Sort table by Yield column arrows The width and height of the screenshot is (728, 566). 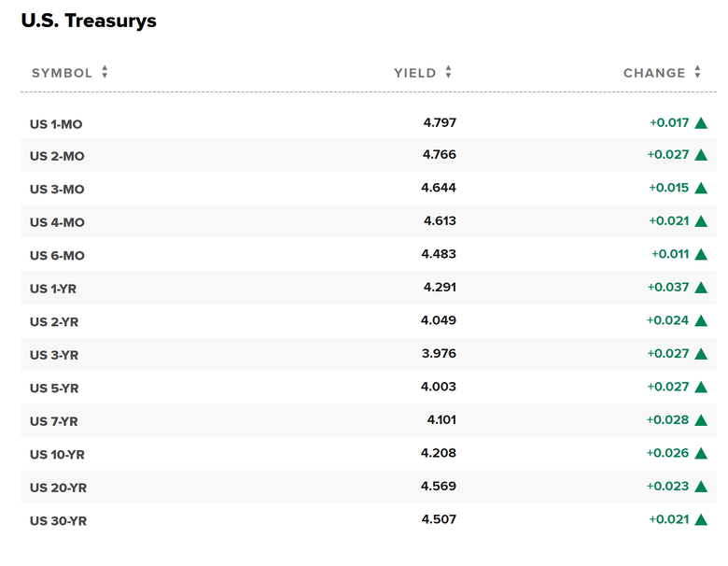448,72
